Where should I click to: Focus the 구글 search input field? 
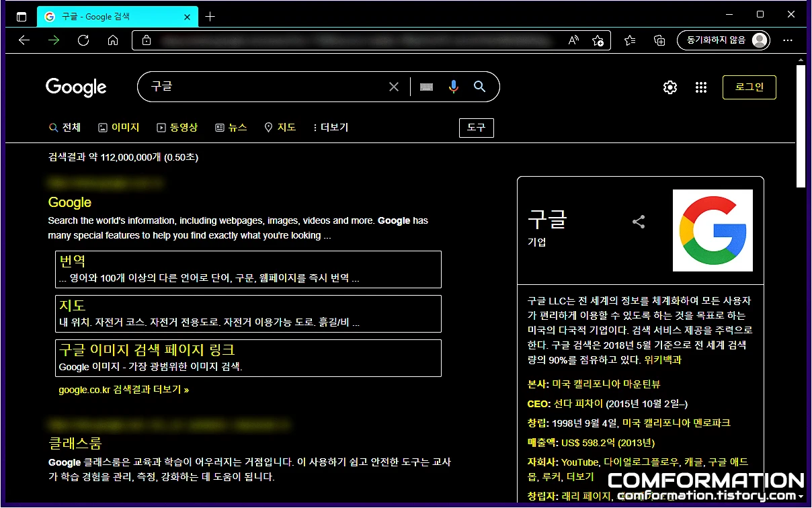269,87
